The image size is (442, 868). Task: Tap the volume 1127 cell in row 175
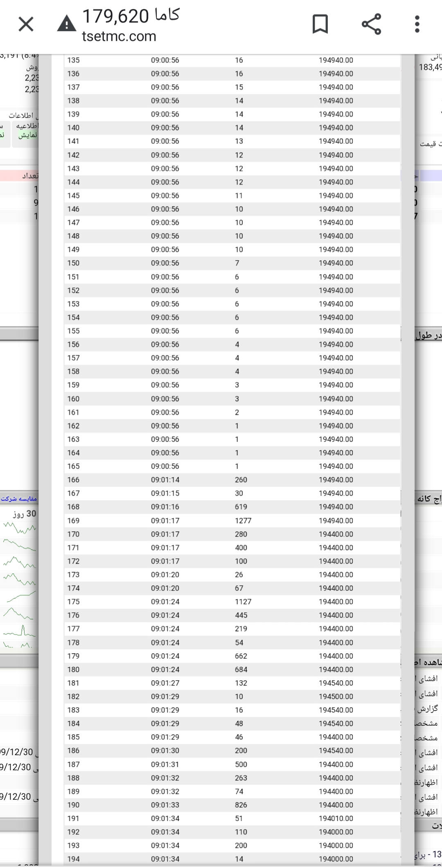point(243,602)
